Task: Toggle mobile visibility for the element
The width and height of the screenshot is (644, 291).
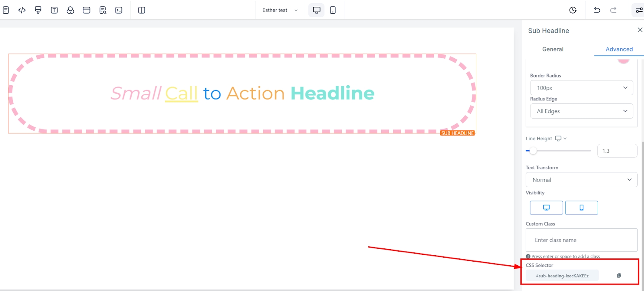Action: pos(581,208)
